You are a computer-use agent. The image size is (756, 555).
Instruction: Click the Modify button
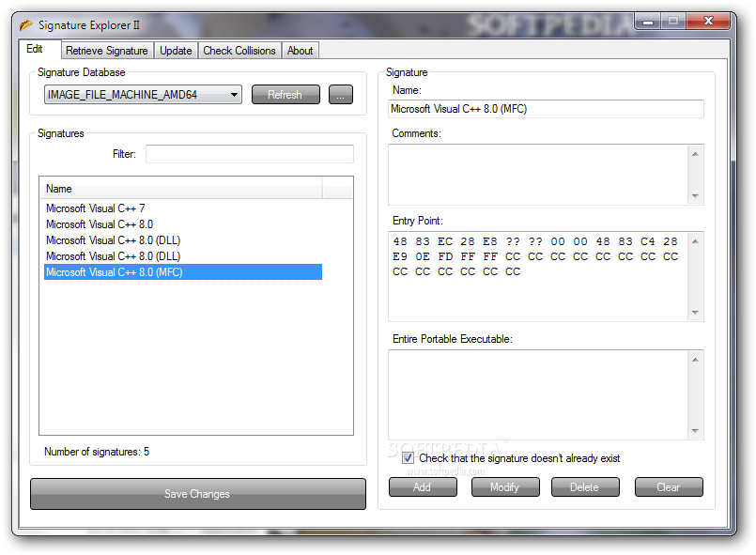click(505, 487)
